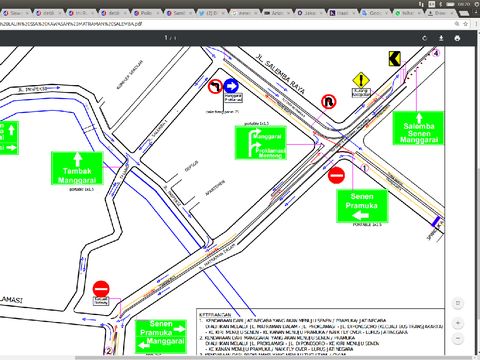Click the "KETERANGAN" legend heading
The height and width of the screenshot is (360, 480).
click(x=215, y=315)
